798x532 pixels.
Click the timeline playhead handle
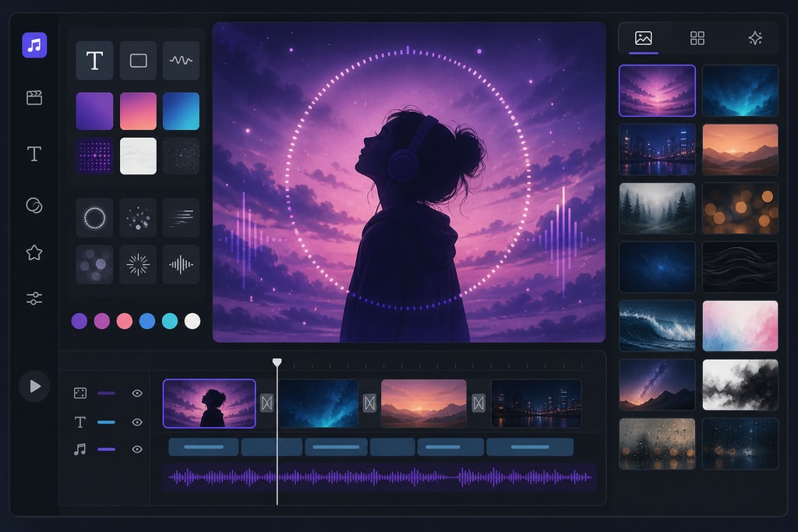click(277, 362)
